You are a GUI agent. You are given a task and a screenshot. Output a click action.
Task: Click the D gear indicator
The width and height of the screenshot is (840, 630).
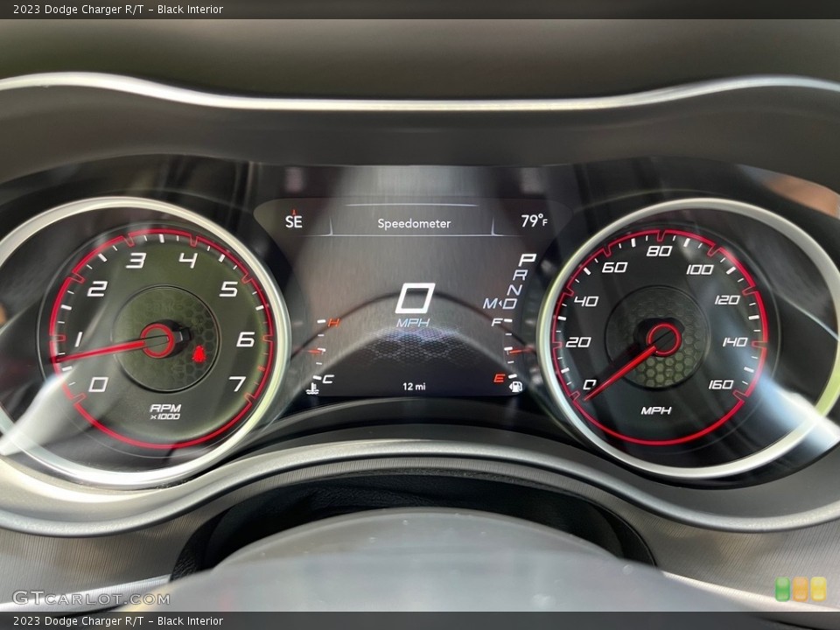510,304
